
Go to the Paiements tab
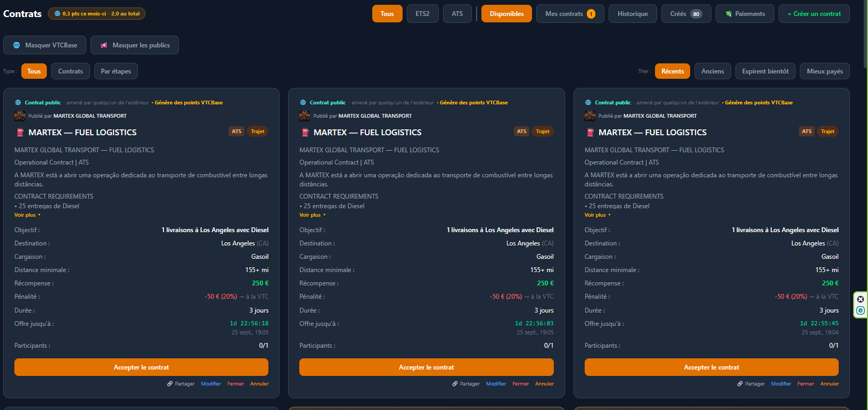click(744, 14)
